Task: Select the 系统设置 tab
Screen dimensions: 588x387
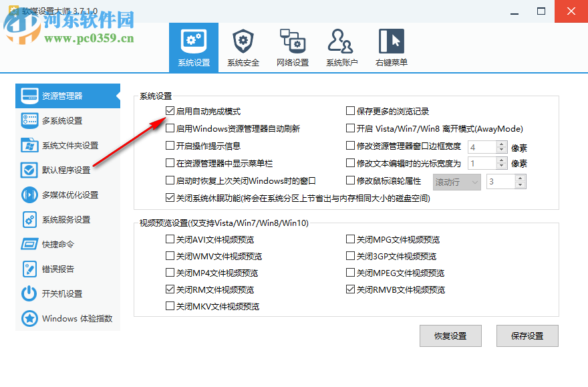Action: [x=194, y=47]
